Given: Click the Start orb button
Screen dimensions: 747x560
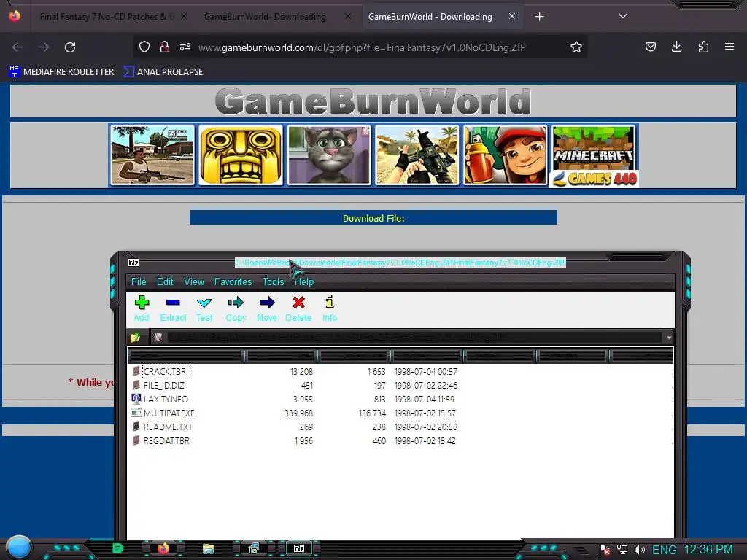Looking at the screenshot, I should 19,547.
